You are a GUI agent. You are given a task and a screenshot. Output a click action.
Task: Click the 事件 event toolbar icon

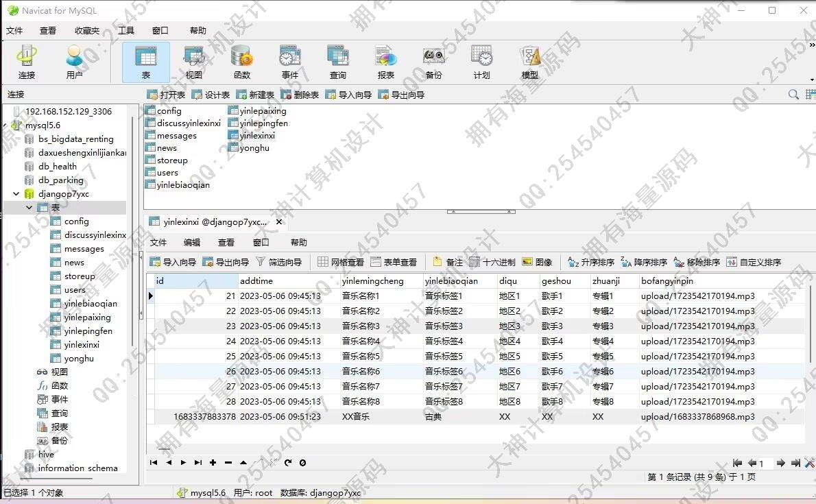coord(290,62)
